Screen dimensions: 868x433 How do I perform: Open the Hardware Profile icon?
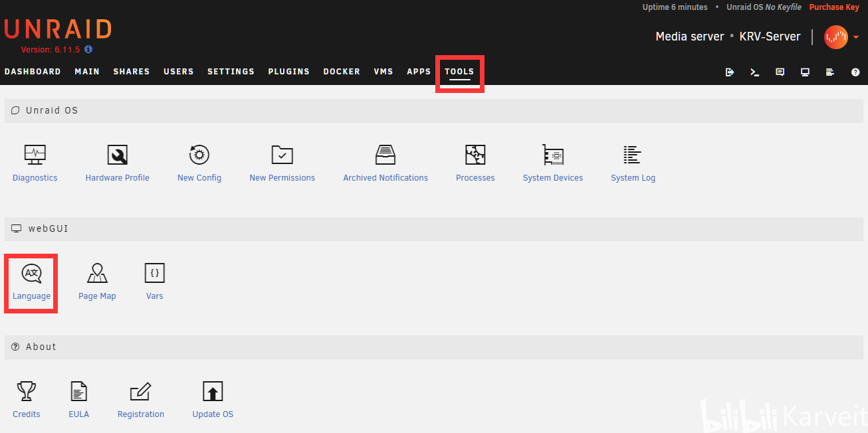coord(118,155)
